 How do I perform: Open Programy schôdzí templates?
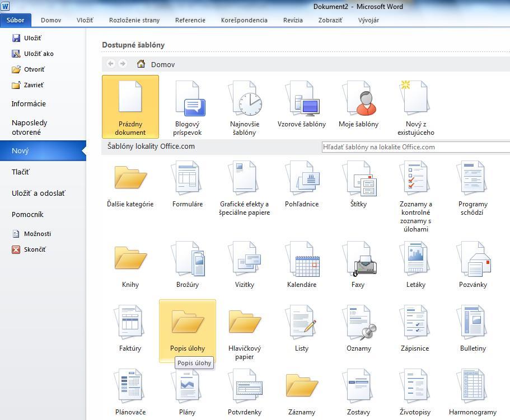[x=472, y=189]
